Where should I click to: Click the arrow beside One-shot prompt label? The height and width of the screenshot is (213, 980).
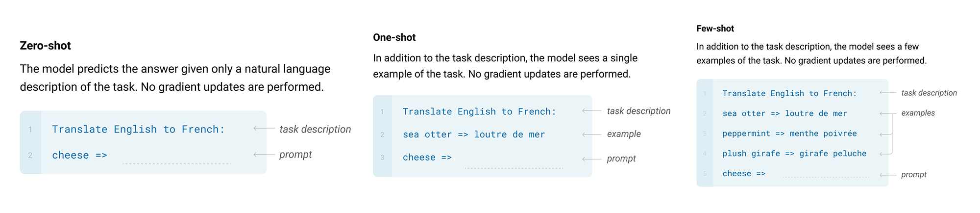(x=591, y=159)
